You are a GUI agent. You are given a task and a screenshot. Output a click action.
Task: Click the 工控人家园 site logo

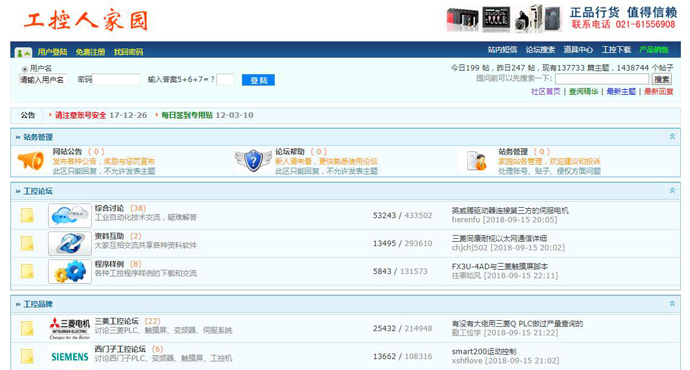click(86, 20)
